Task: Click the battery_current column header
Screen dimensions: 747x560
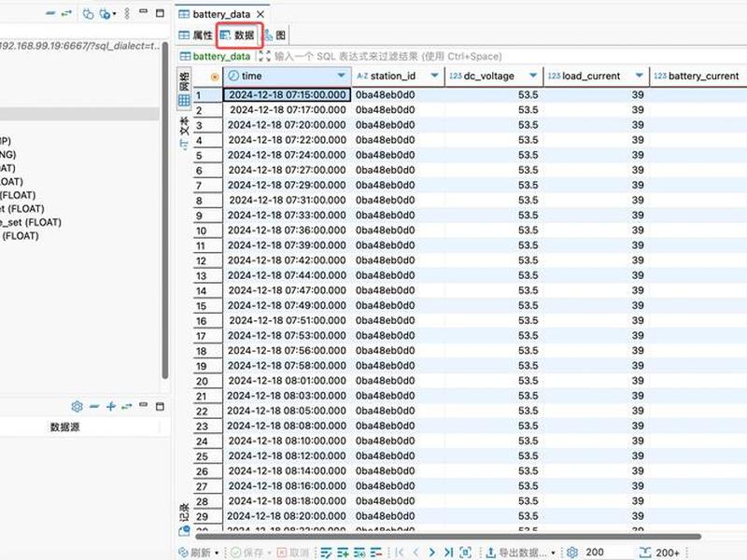Action: [698, 76]
